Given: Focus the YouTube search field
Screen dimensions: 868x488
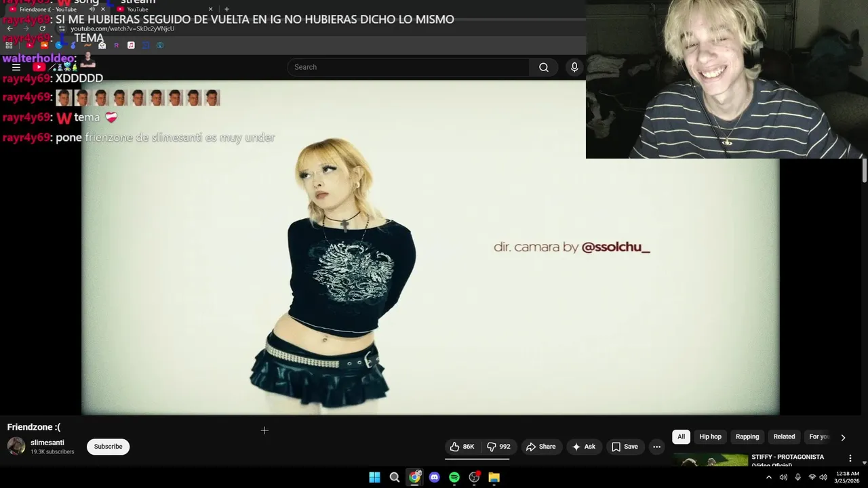Looking at the screenshot, I should pyautogui.click(x=408, y=67).
